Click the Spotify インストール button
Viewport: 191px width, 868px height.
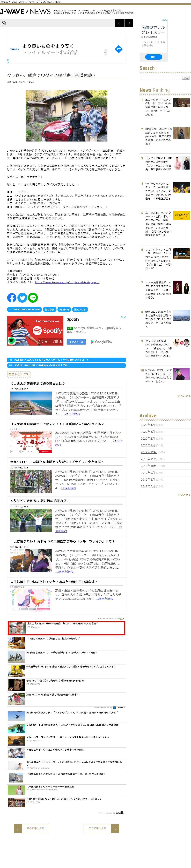pyautogui.click(x=76, y=342)
